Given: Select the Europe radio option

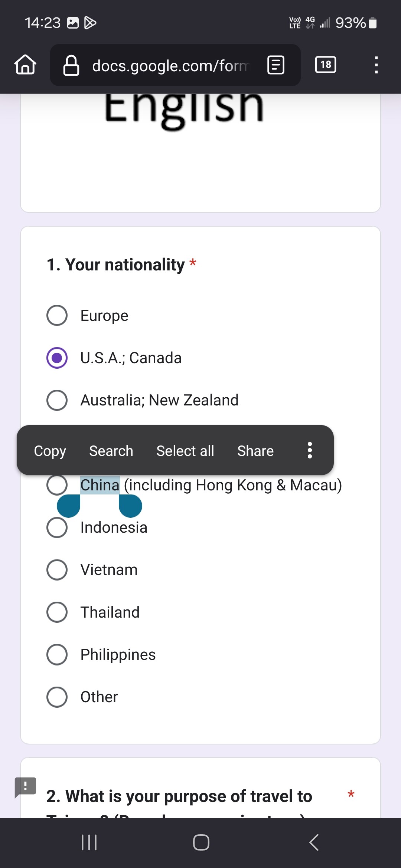Looking at the screenshot, I should (57, 316).
